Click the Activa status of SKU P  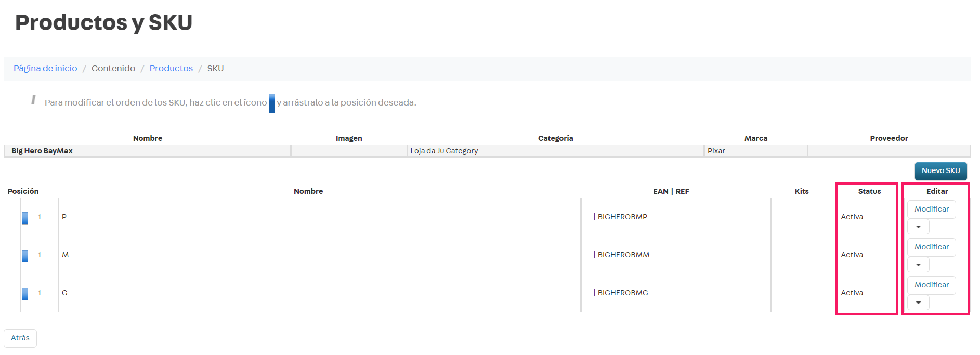(852, 217)
